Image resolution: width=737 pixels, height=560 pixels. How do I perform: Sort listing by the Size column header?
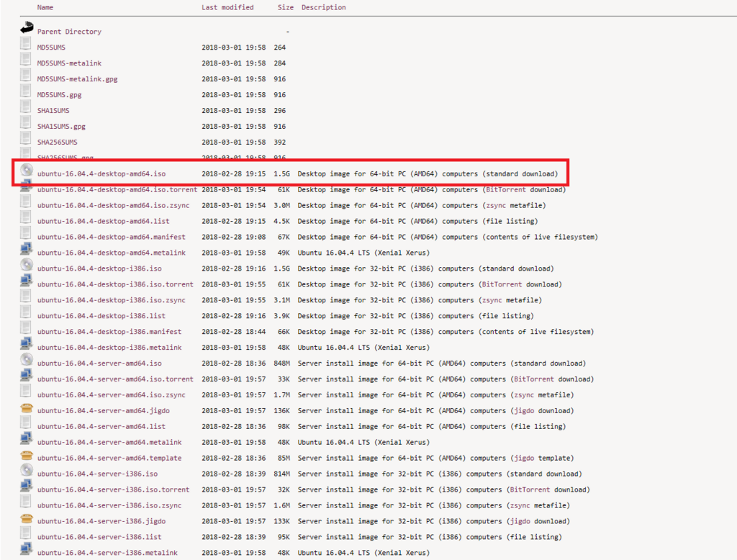(x=285, y=7)
